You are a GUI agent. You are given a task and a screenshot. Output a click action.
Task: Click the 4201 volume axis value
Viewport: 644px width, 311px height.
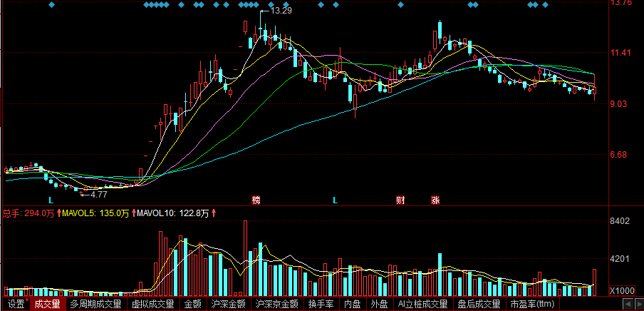coord(620,259)
